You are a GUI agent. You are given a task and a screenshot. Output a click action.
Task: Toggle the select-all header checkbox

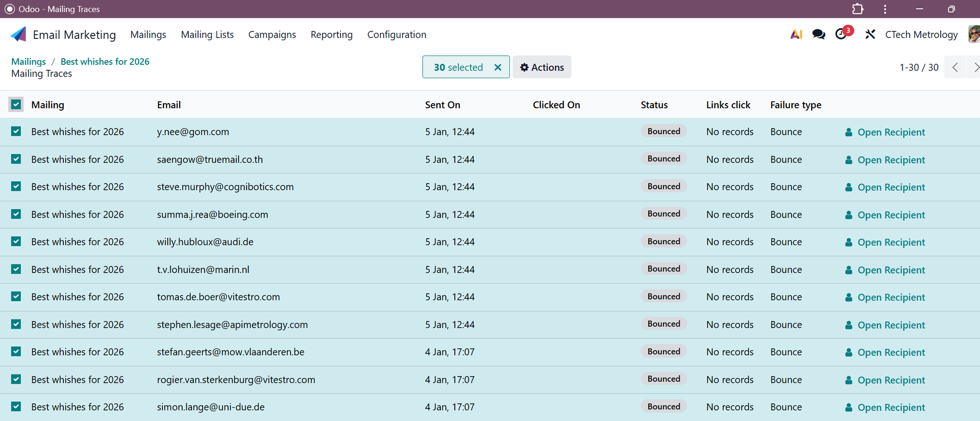(16, 105)
